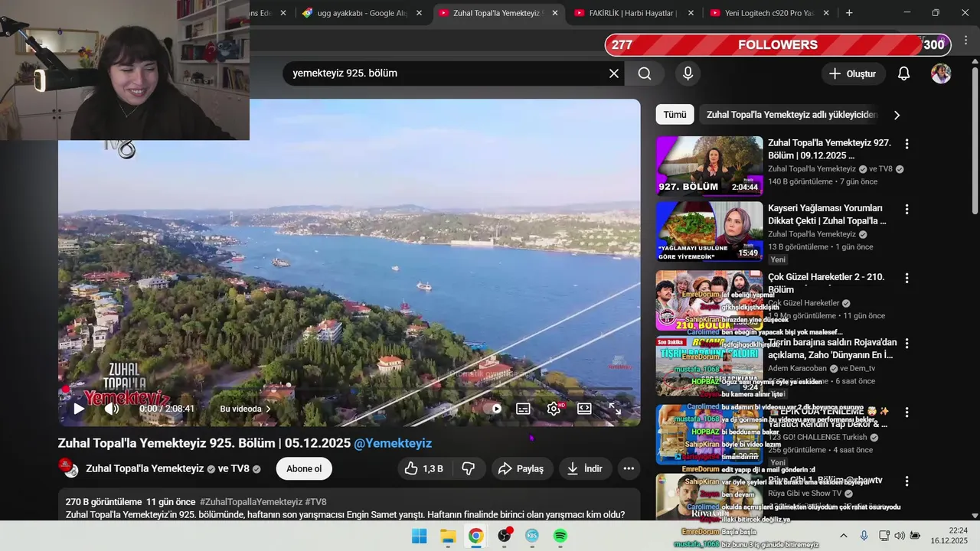
Task: Show more filter chips with right chevron
Action: (897, 115)
